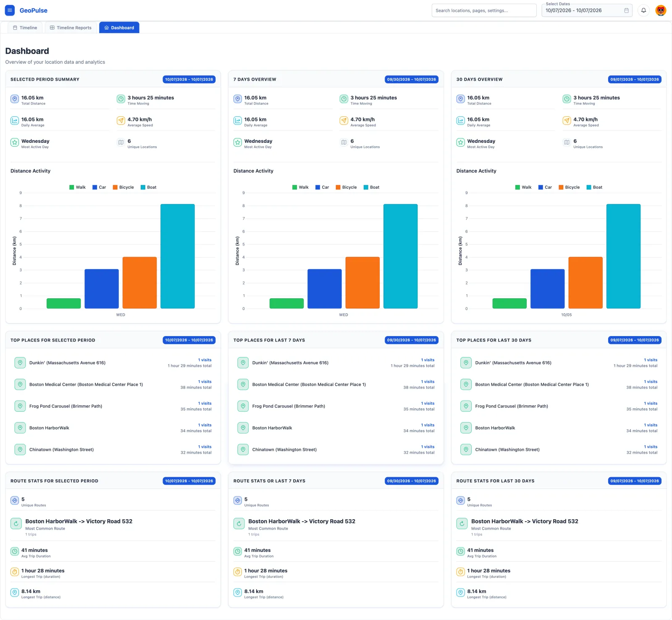Click the orange Bicycle bar in 7 Days chart
This screenshot has width=672, height=620.
[x=362, y=283]
